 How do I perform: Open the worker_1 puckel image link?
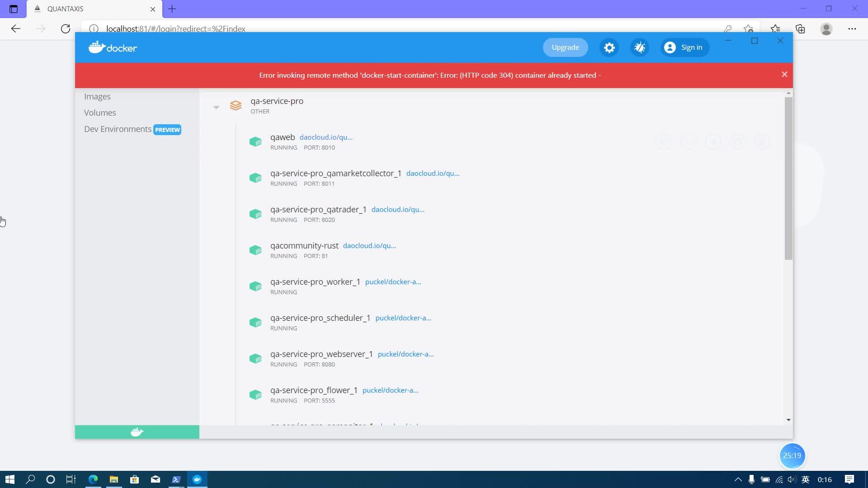393,282
